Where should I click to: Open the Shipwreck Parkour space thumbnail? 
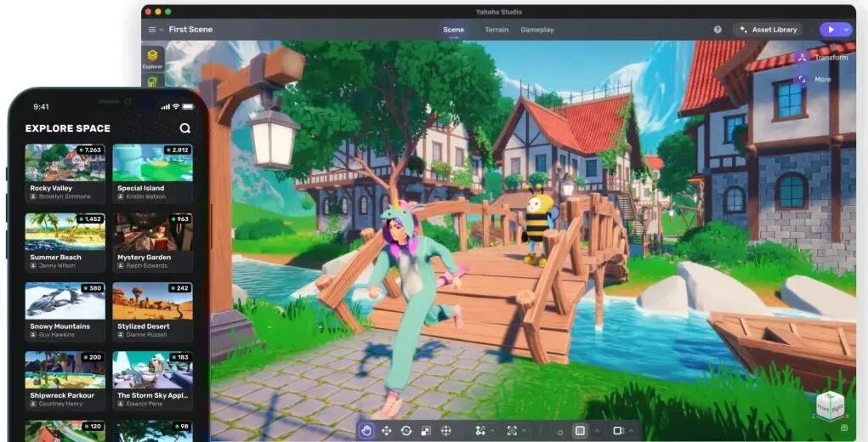(x=65, y=370)
